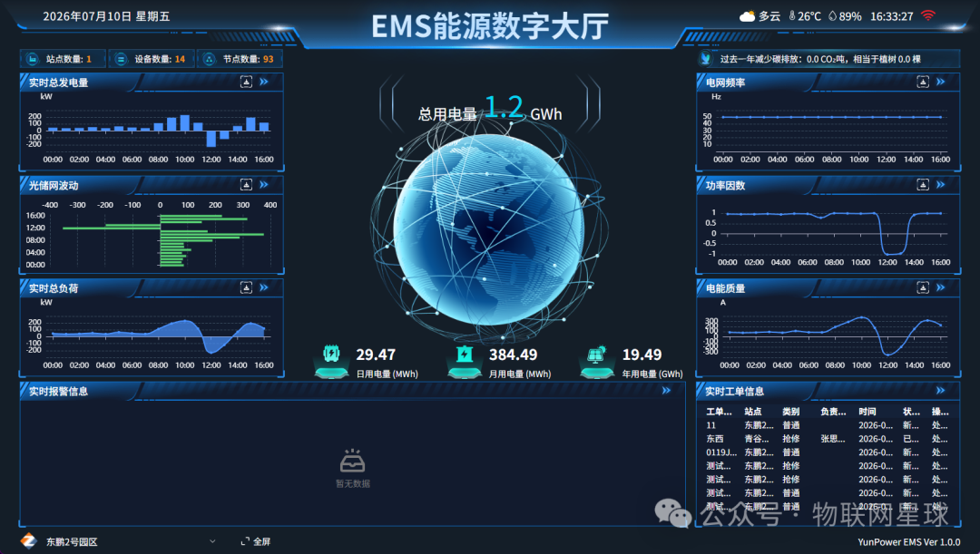Screen dimensions: 980x554
Task: Expand the 实时总发电量 panel arrows
Action: pos(264,82)
